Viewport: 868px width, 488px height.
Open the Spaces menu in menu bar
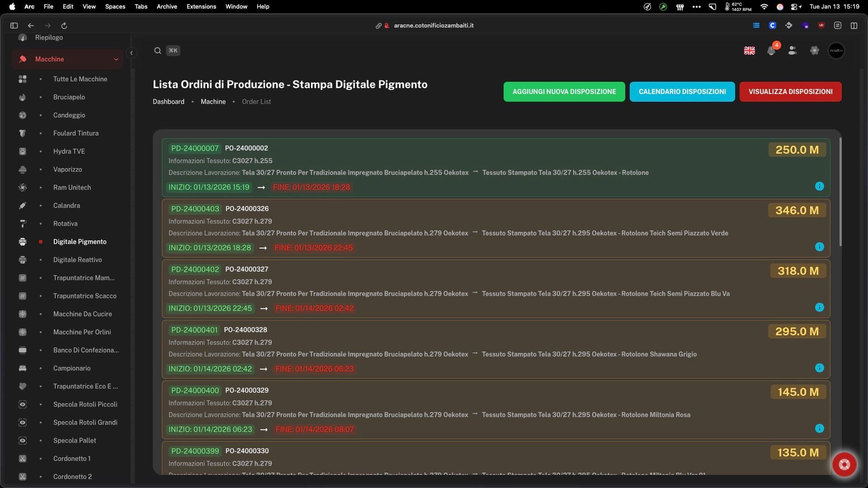pos(115,6)
